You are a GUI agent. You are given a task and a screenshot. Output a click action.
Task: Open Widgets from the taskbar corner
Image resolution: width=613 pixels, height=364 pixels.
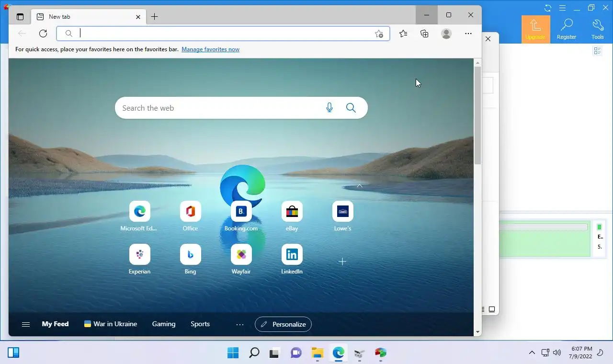pos(13,353)
